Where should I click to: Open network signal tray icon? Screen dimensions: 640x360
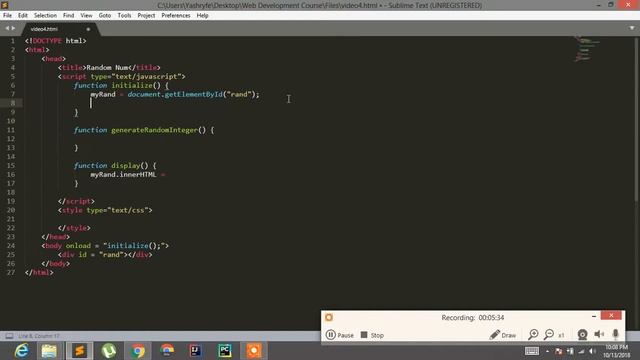[581, 351]
